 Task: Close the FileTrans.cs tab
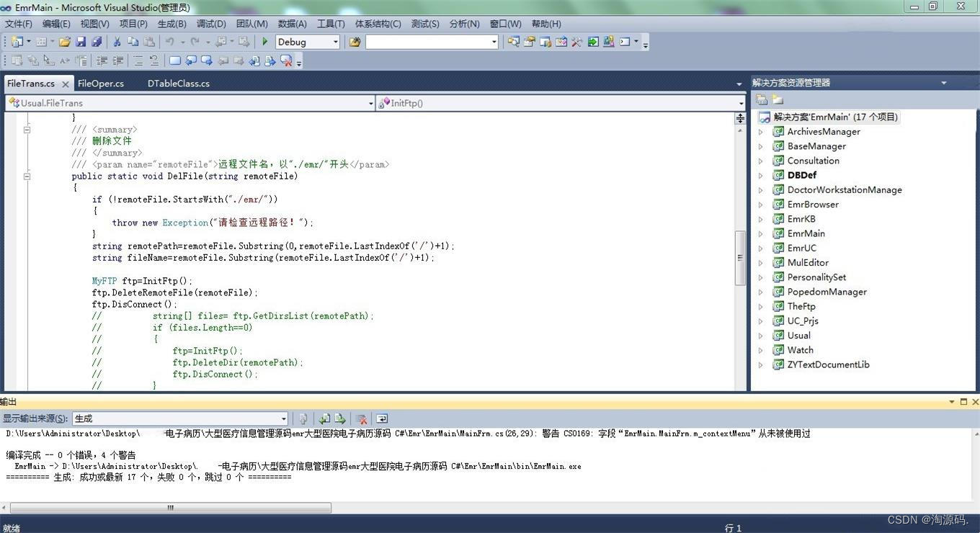(66, 84)
